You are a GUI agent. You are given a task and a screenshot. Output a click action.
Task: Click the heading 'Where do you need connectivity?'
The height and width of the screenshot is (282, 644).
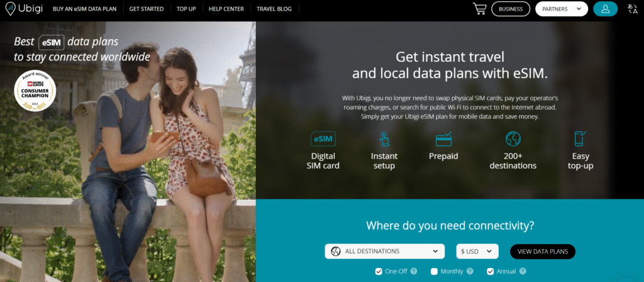click(x=450, y=226)
